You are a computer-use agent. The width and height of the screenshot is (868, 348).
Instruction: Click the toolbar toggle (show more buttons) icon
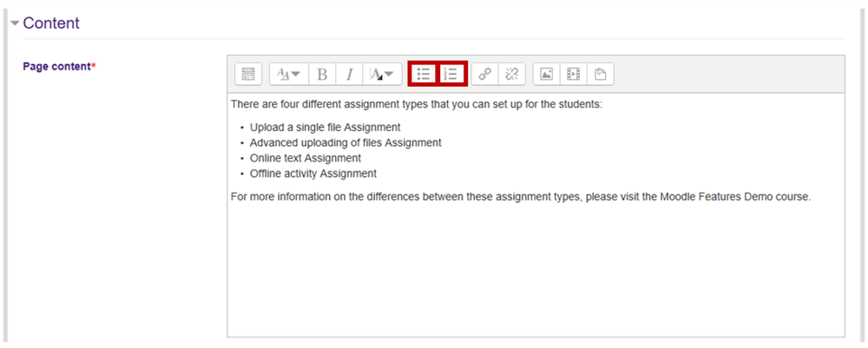click(x=248, y=75)
